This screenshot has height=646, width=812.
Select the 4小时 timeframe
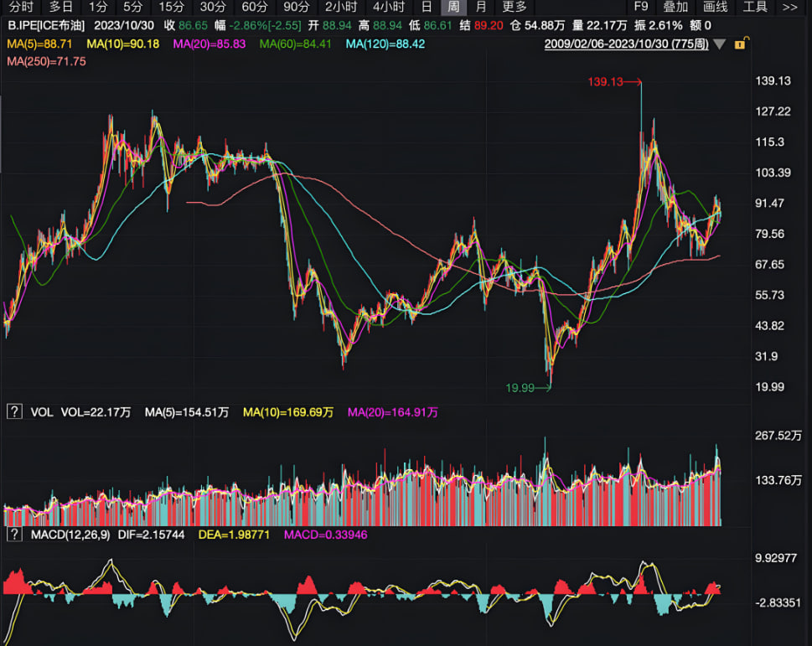388,7
